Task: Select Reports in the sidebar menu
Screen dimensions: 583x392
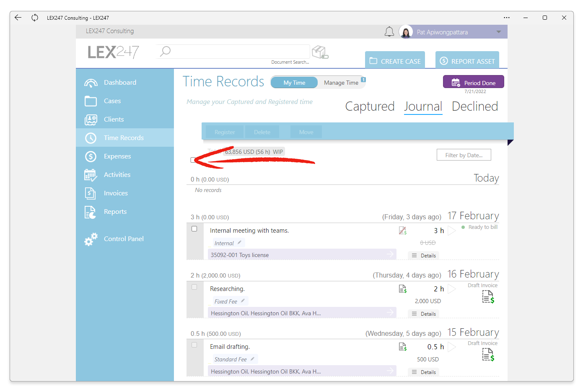Action: pyautogui.click(x=125, y=212)
